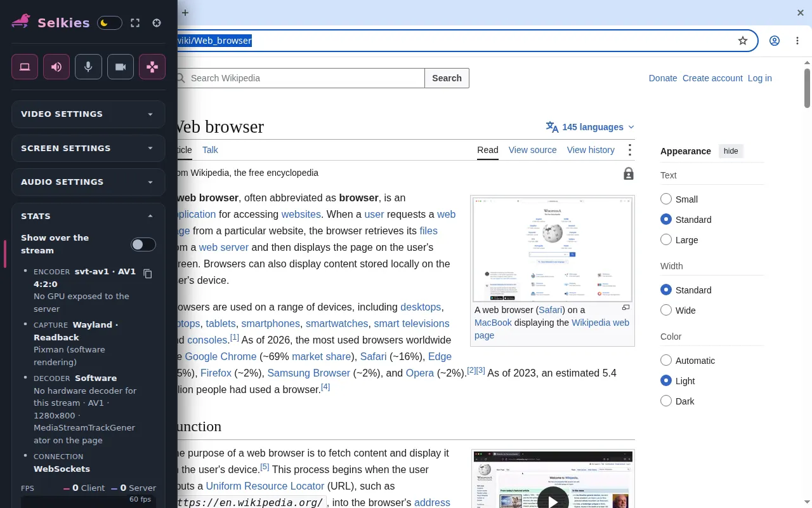Hide the Appearance panel
This screenshot has width=812, height=508.
tap(731, 151)
